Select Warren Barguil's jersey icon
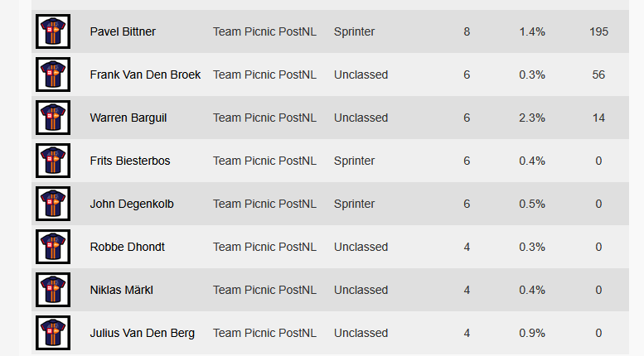 point(53,118)
